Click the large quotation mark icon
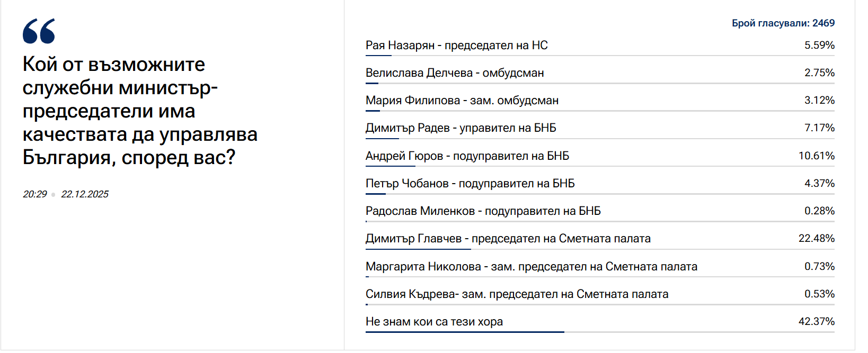868x353 pixels. pos(39,31)
